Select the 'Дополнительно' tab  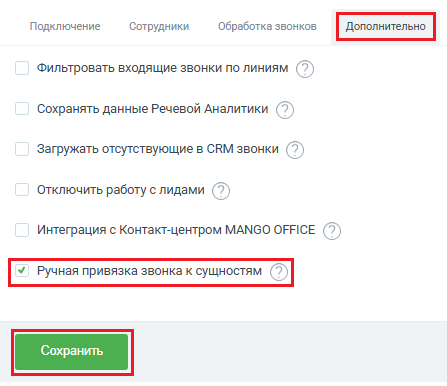(386, 26)
